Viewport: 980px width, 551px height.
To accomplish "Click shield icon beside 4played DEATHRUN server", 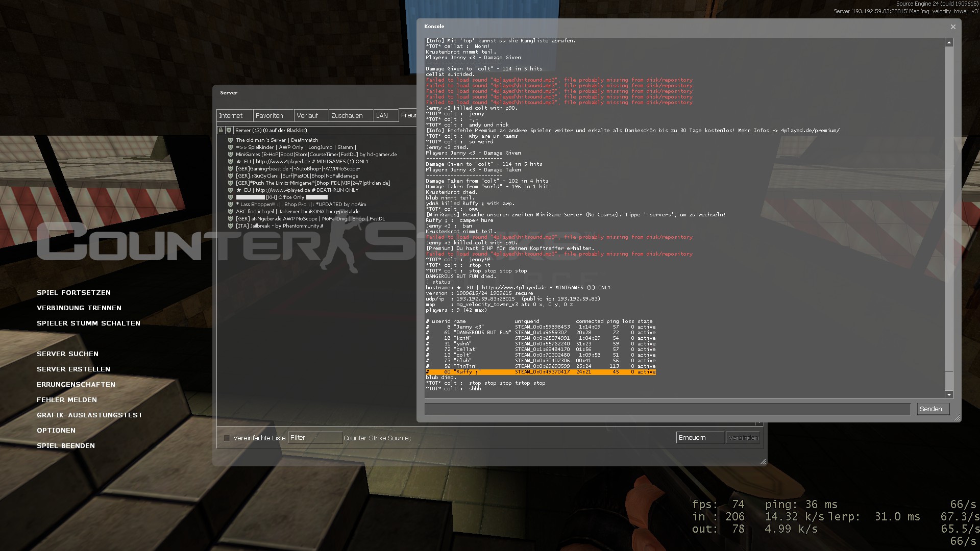I will pyautogui.click(x=230, y=190).
